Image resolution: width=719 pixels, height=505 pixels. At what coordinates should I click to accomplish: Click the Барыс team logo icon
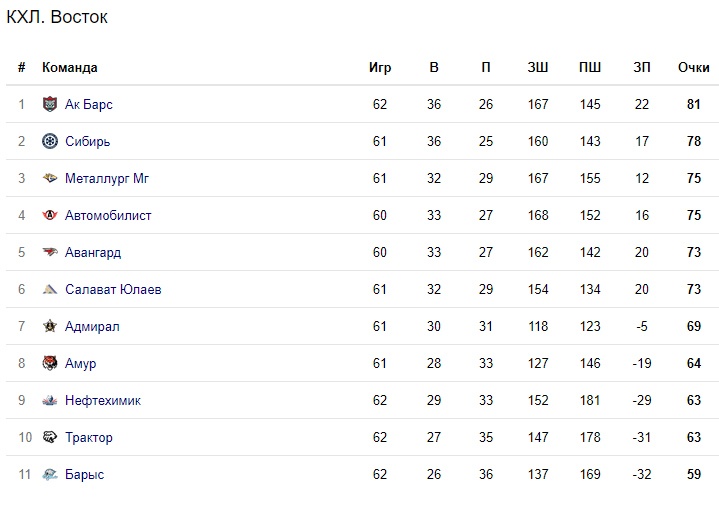pyautogui.click(x=50, y=474)
